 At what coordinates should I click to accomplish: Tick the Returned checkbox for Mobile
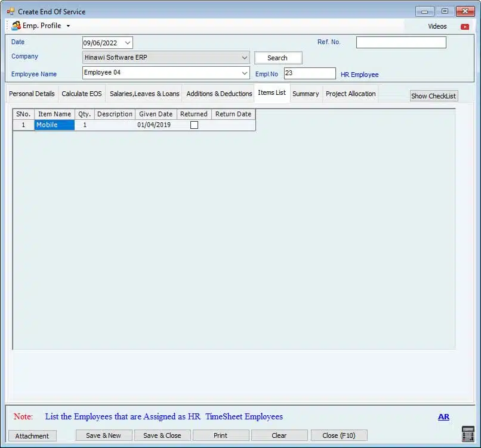(x=194, y=125)
